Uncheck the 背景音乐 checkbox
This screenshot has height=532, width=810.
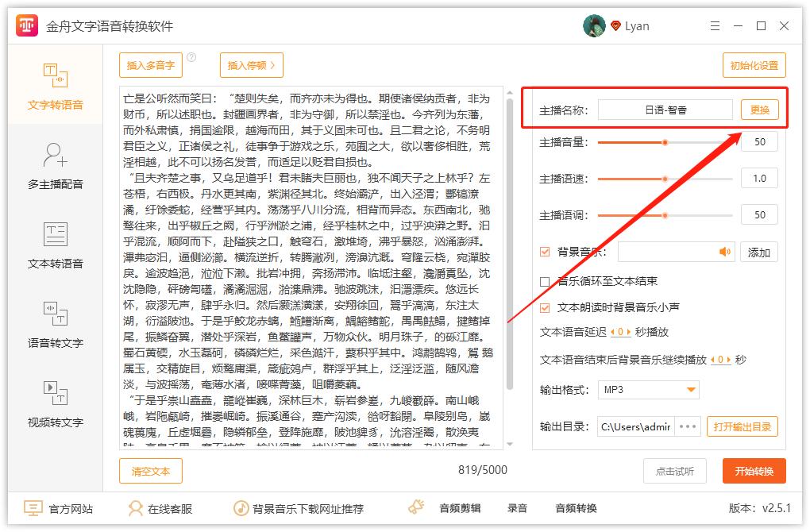coord(546,252)
